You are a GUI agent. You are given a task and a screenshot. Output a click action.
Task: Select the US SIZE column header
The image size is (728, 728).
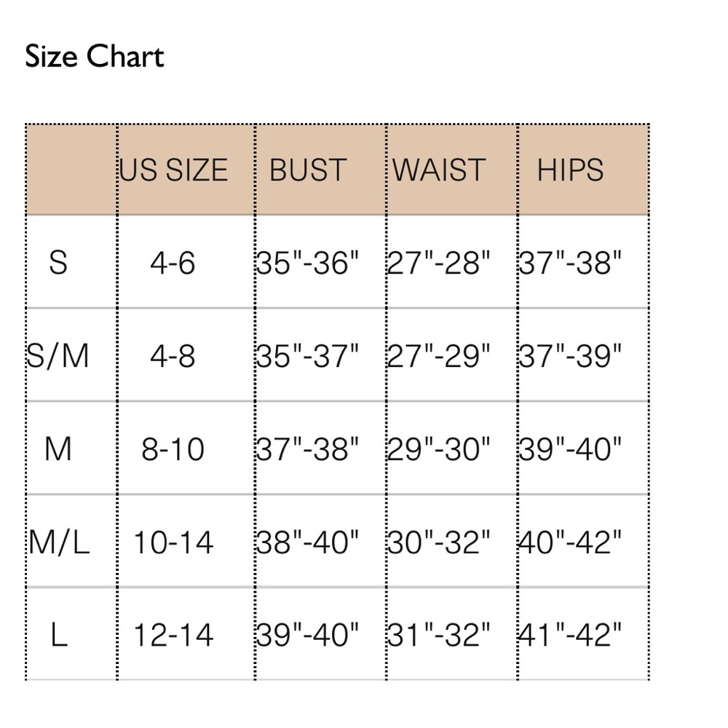click(x=174, y=170)
